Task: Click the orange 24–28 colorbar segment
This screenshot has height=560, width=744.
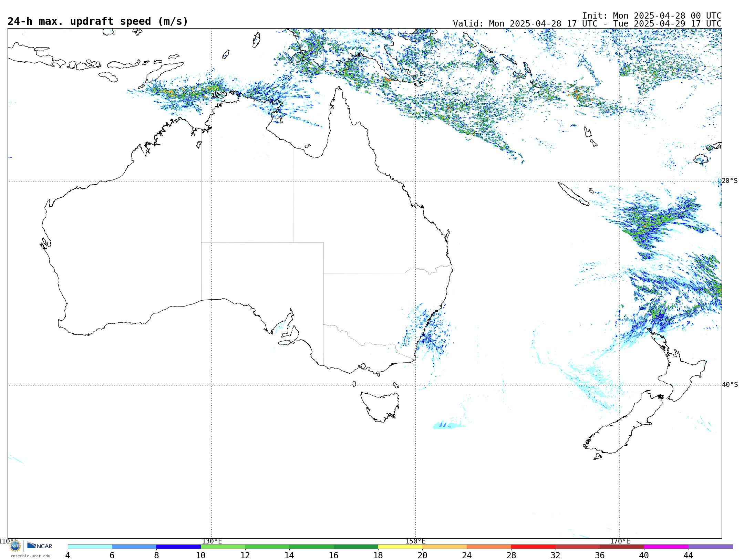Action: pyautogui.click(x=489, y=547)
